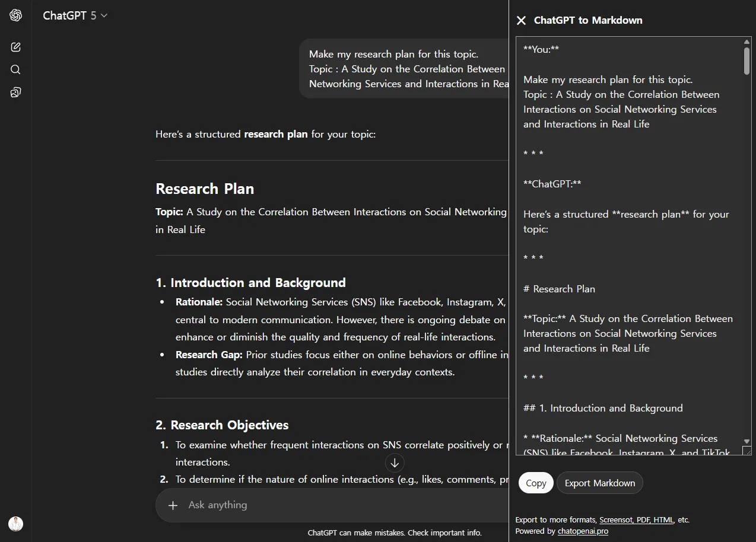Image resolution: width=756 pixels, height=542 pixels.
Task: Click the user message bubble in chat
Action: [404, 69]
